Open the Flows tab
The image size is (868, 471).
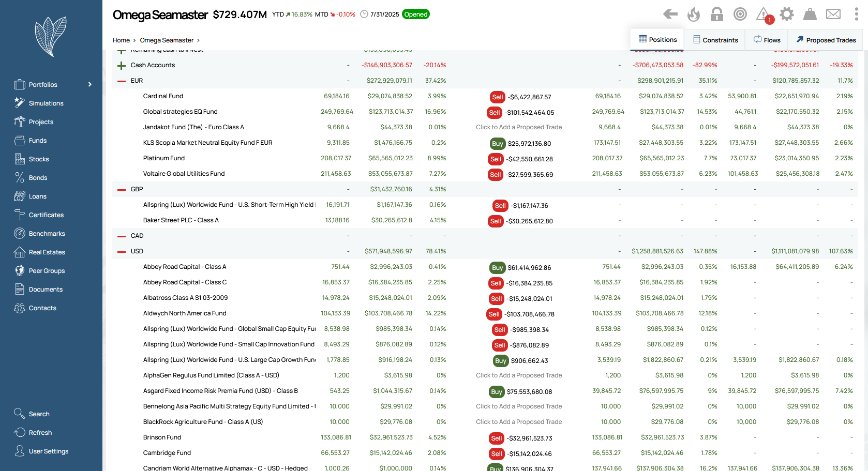[x=767, y=40]
